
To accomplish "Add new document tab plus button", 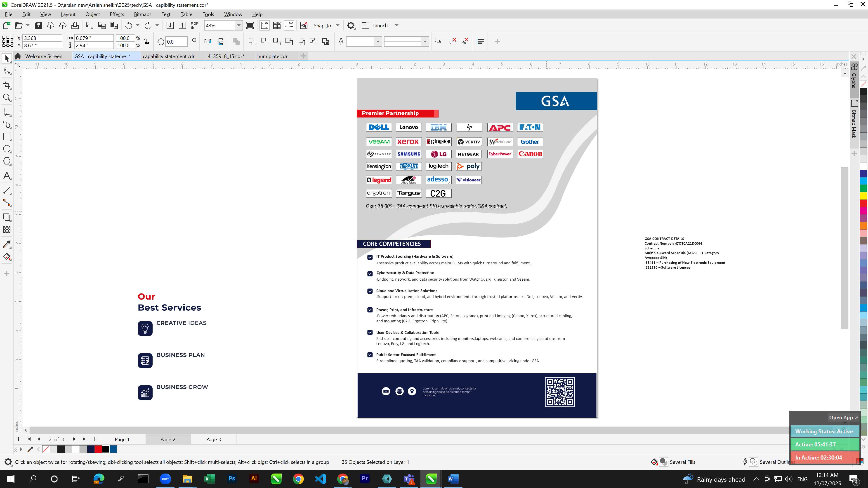I will coord(303,56).
